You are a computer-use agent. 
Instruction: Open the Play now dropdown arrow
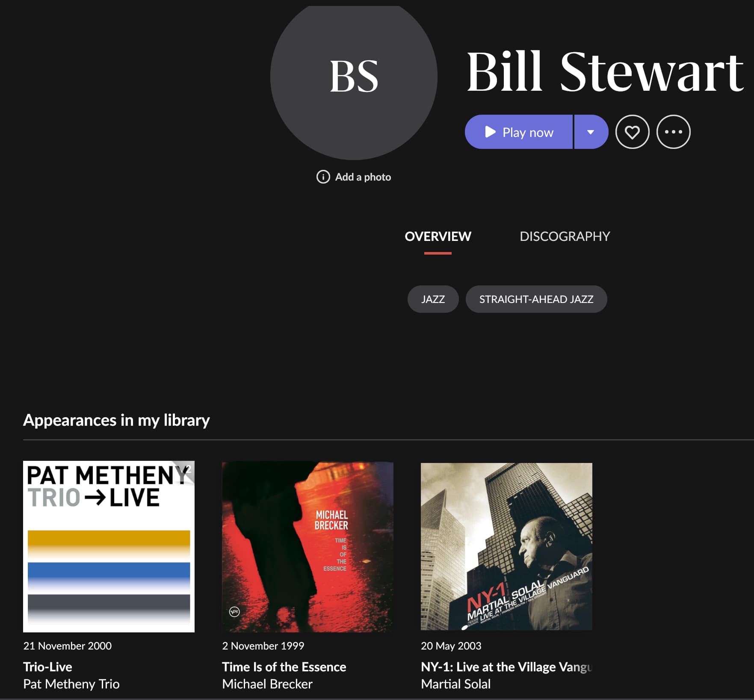click(591, 132)
